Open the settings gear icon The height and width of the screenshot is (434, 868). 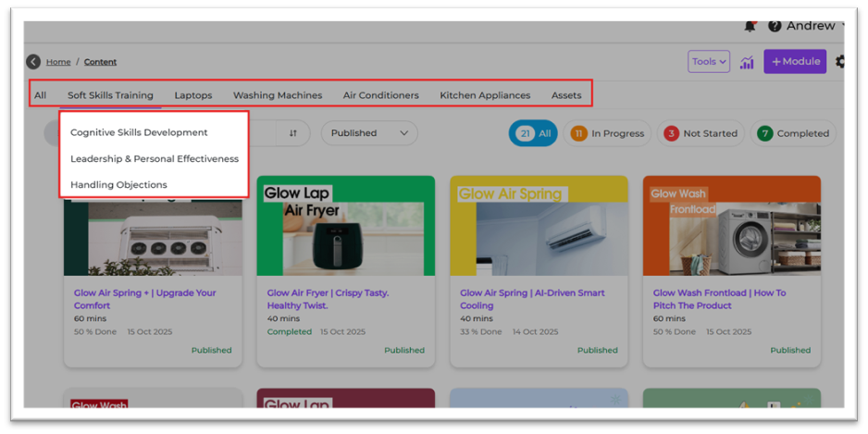tap(840, 62)
